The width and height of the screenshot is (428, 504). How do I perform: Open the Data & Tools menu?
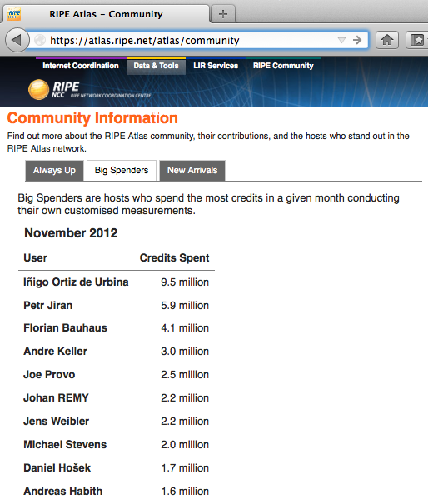pos(156,66)
